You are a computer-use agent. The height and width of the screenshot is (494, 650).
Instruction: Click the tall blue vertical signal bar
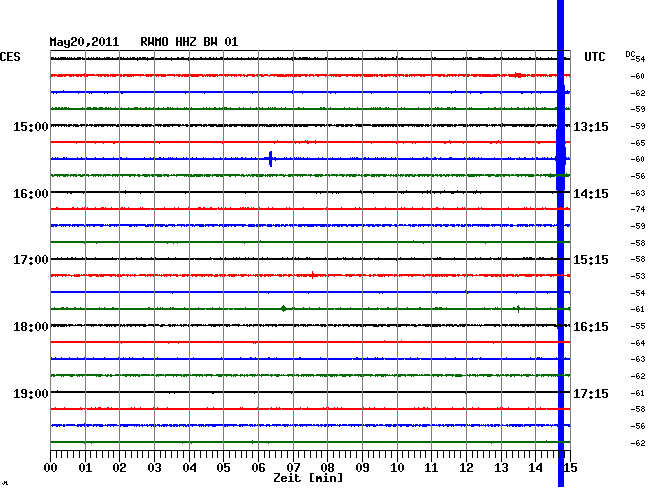(x=560, y=243)
